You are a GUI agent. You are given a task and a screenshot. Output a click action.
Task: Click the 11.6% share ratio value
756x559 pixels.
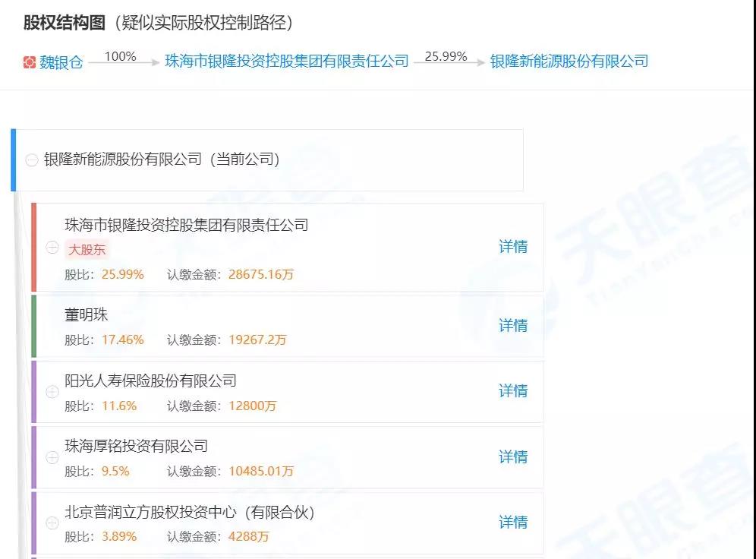tap(119, 406)
